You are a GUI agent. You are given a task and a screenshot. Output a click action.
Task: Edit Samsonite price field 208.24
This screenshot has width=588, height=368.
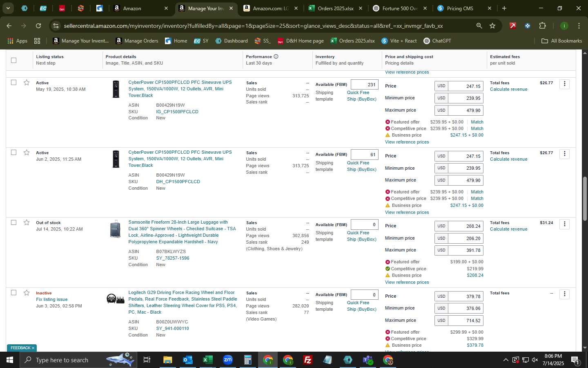pyautogui.click(x=466, y=226)
